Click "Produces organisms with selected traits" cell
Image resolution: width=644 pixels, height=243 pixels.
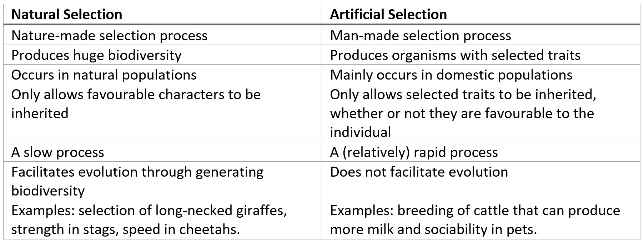455,55
